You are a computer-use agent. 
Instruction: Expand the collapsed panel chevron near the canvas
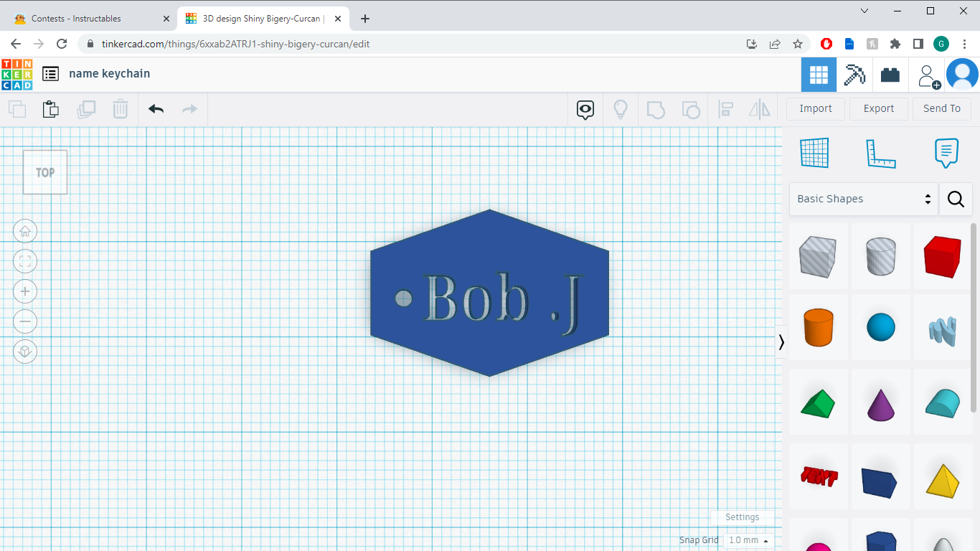(781, 342)
